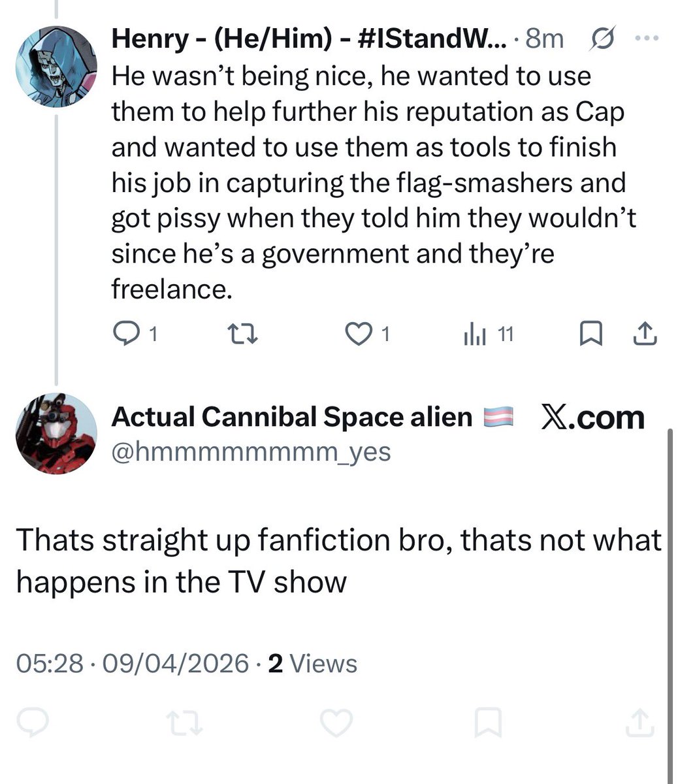Screen dimensions: 678x784
Task: Retweet the fanfiction tweet
Action: [x=184, y=723]
